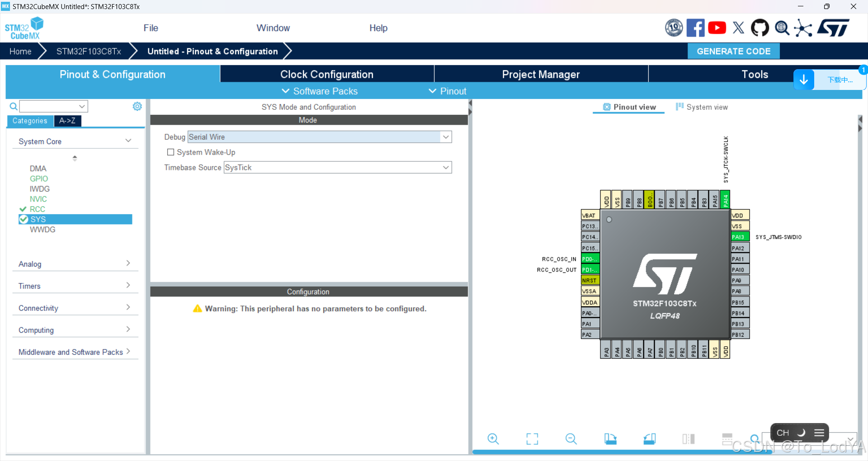The image size is (868, 461).
Task: Open the Help menu
Action: (x=378, y=28)
